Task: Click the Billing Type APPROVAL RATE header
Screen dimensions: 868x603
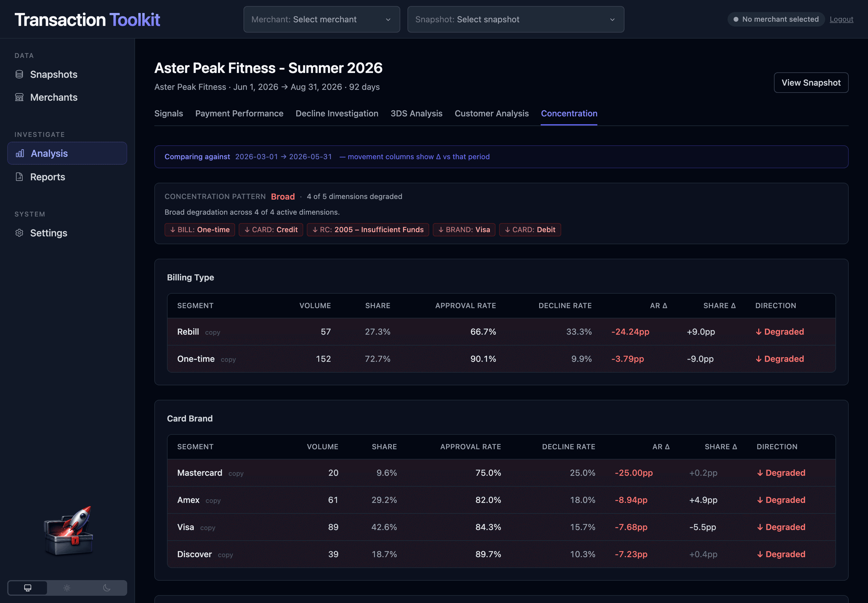Action: (x=465, y=306)
